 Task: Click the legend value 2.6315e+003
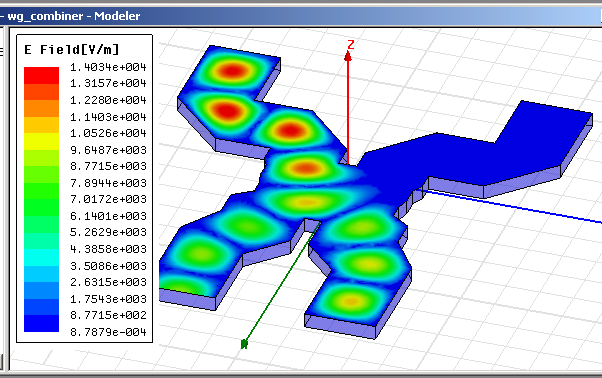108,282
